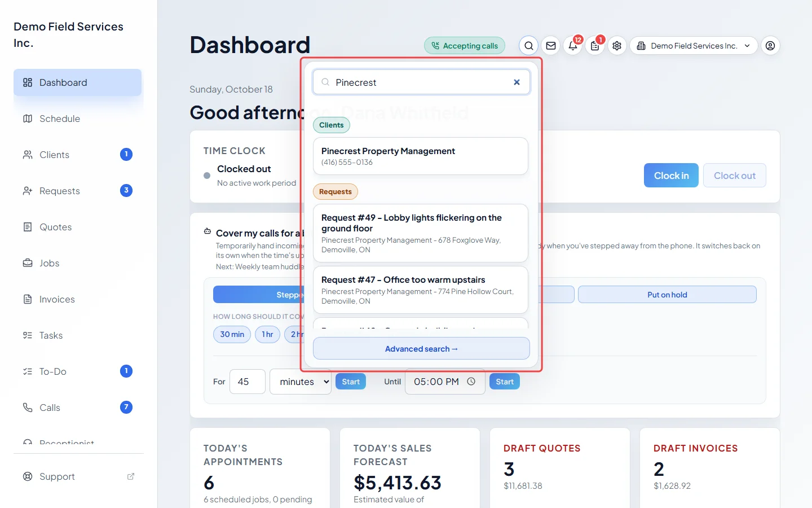This screenshot has height=508, width=812.
Task: Select the 30 min duration chip
Action: coord(232,334)
